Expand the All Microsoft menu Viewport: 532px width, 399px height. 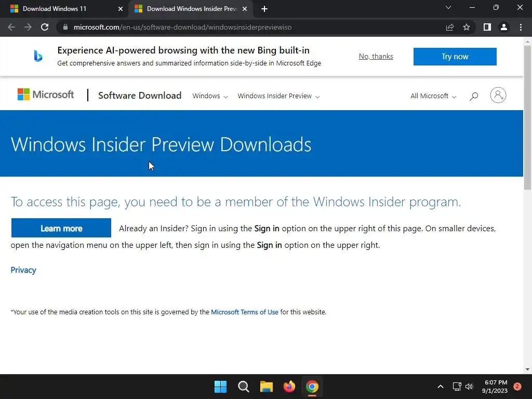(x=433, y=96)
